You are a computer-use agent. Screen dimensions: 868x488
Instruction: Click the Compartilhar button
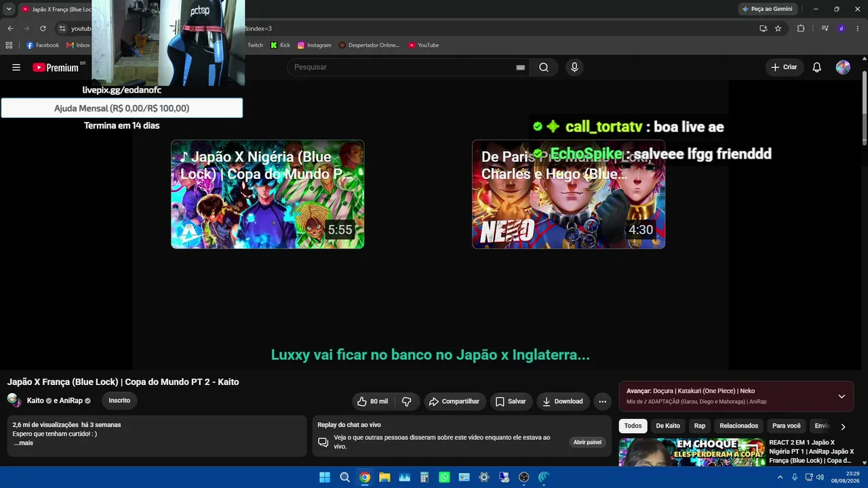(x=454, y=401)
